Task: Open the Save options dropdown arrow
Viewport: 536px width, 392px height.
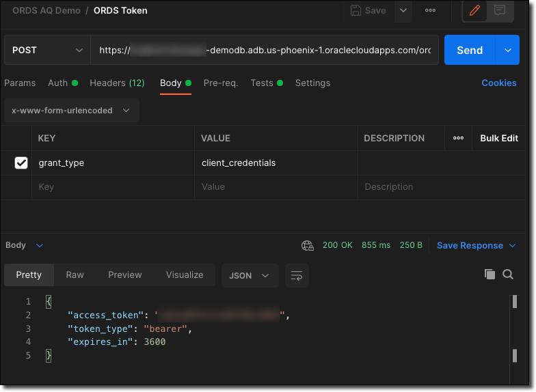Action: (403, 11)
